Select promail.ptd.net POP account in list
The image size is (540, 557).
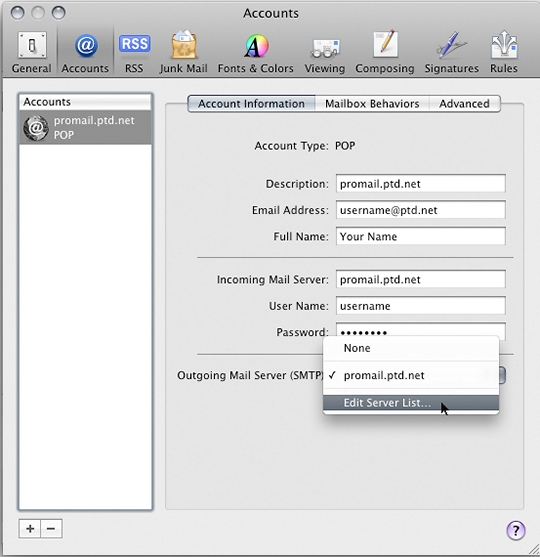pos(86,128)
